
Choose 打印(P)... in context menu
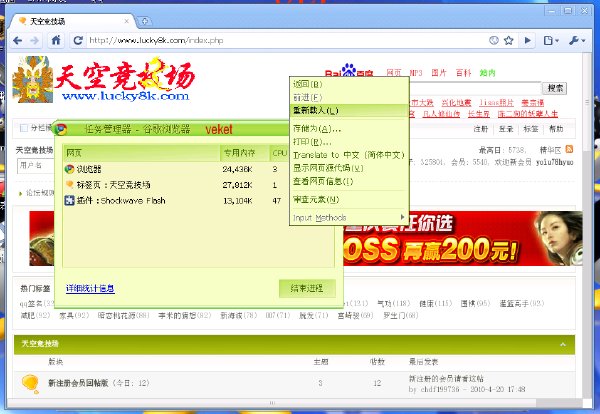(x=349, y=142)
